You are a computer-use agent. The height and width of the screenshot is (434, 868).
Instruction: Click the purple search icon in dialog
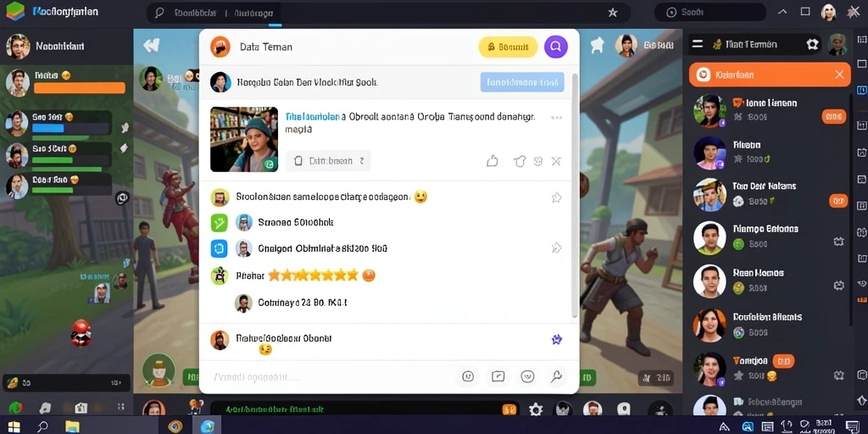coord(556,47)
